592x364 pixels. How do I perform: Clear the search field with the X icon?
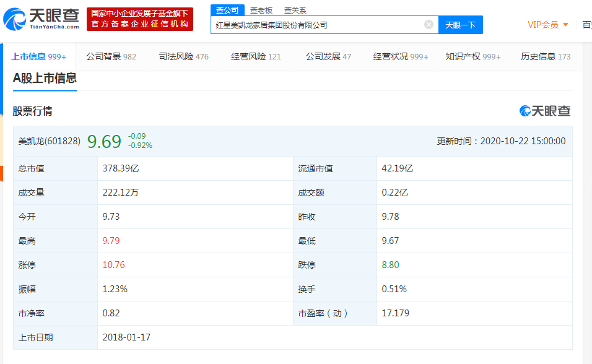click(x=429, y=25)
